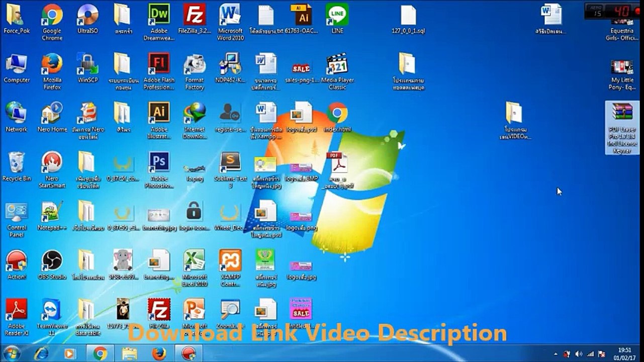Launch the Notepad++ desktop shortcut
The width and height of the screenshot is (644, 362).
(x=52, y=216)
